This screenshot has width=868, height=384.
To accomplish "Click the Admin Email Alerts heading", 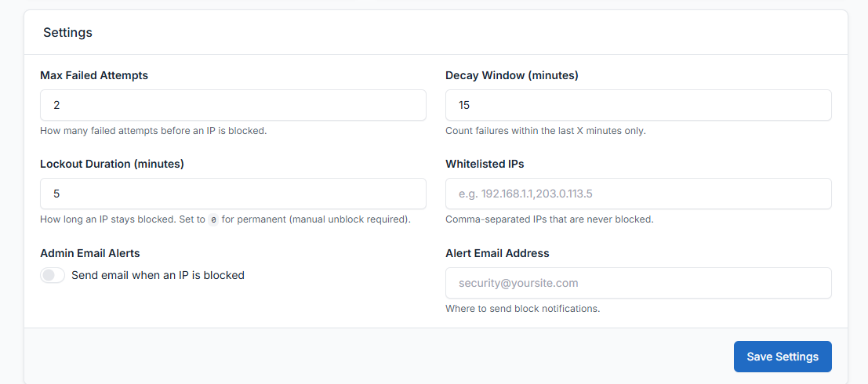I will [90, 253].
